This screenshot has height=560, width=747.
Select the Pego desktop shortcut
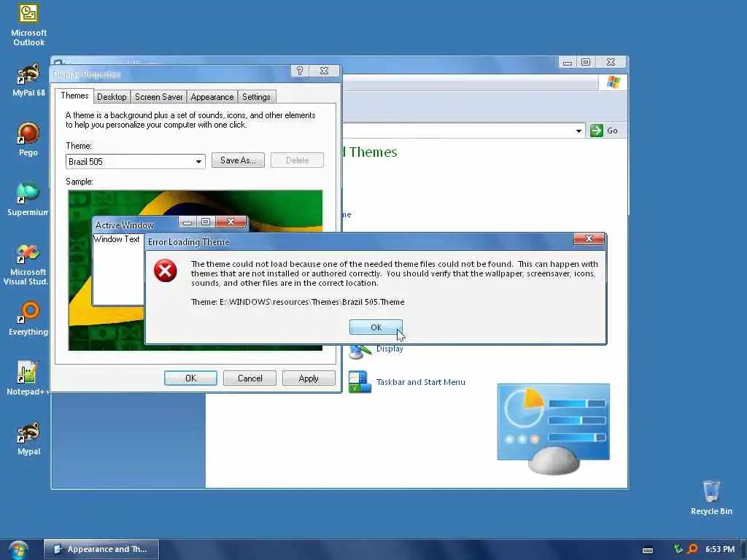(28, 139)
